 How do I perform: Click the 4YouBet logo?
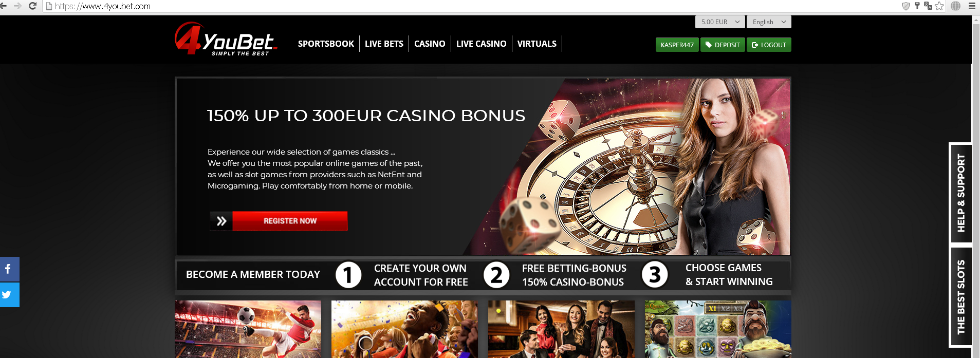coord(226,39)
